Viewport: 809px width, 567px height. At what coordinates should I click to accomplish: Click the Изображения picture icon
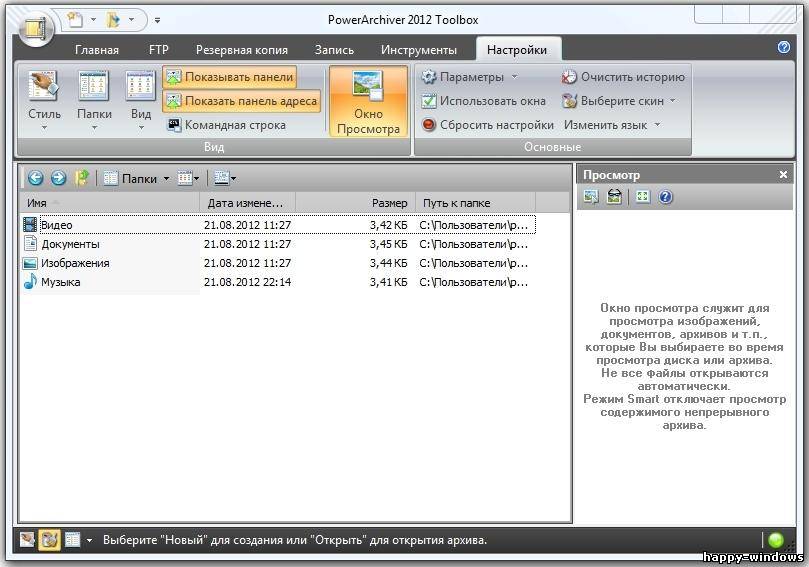pyautogui.click(x=30, y=263)
